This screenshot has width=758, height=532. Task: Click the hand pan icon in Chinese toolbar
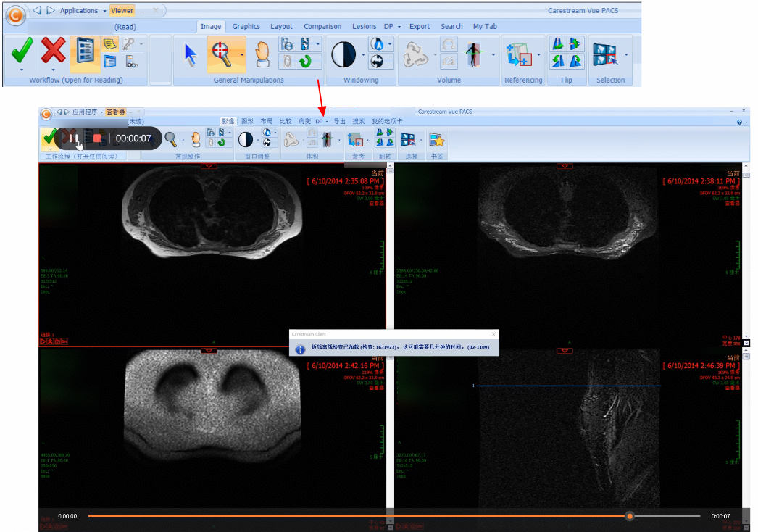point(196,140)
